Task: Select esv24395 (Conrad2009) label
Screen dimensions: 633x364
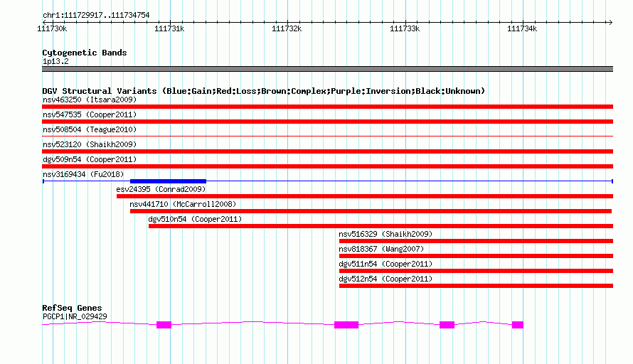Action: tap(161, 189)
